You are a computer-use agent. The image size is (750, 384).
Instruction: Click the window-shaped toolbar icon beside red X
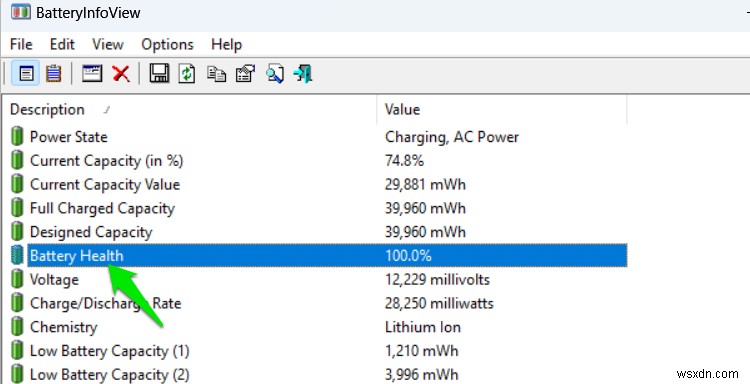[x=92, y=74]
